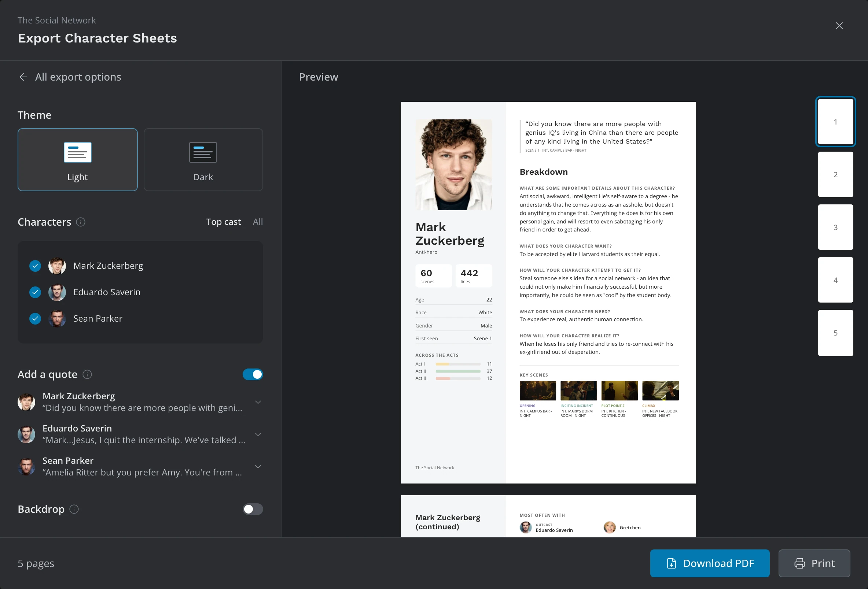Click Gretchen's avatar in the preview
This screenshot has width=868, height=589.
[610, 527]
